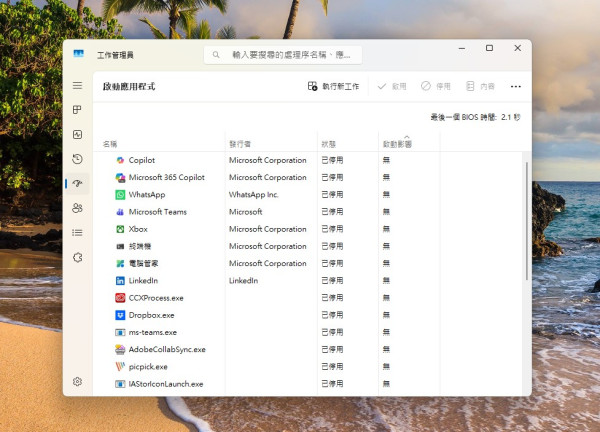This screenshot has height=432, width=600.
Task: Select the Dropbox.exe row name
Action: 152,315
